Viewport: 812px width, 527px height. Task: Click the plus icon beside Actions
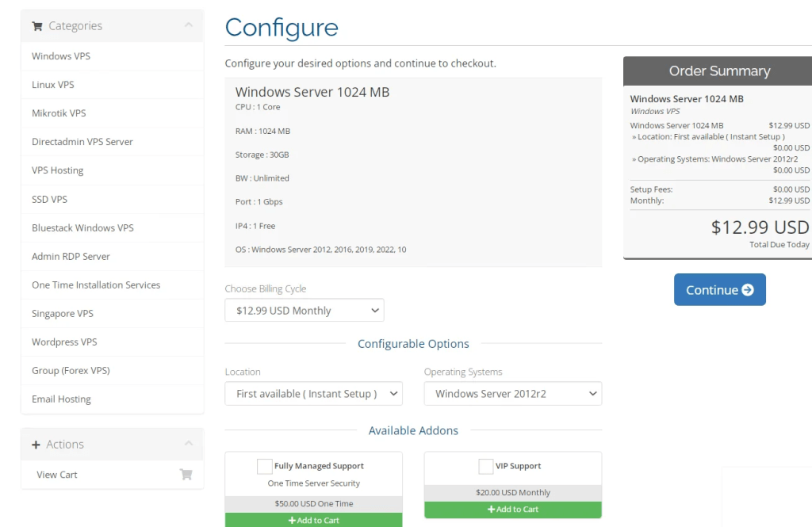point(36,445)
